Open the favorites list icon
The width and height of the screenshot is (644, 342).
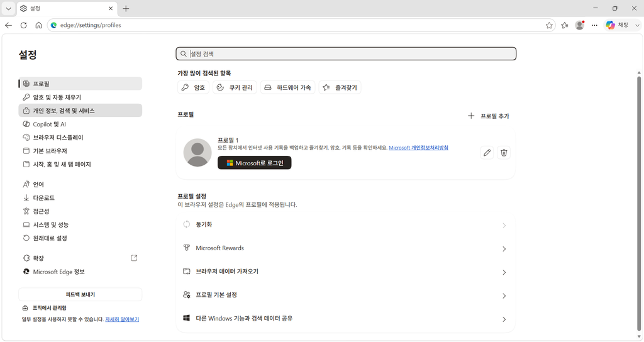(x=565, y=25)
